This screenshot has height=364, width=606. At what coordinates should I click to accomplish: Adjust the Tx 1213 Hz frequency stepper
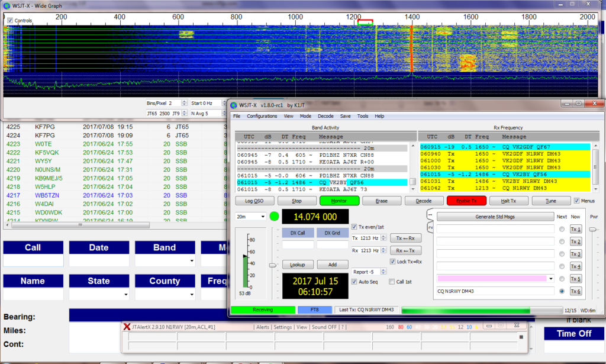click(x=383, y=238)
